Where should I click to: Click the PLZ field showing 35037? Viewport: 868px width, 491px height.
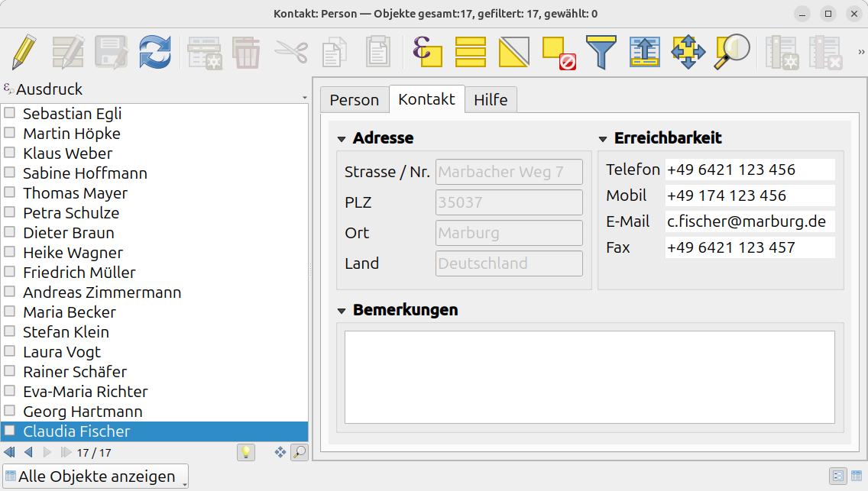click(509, 202)
